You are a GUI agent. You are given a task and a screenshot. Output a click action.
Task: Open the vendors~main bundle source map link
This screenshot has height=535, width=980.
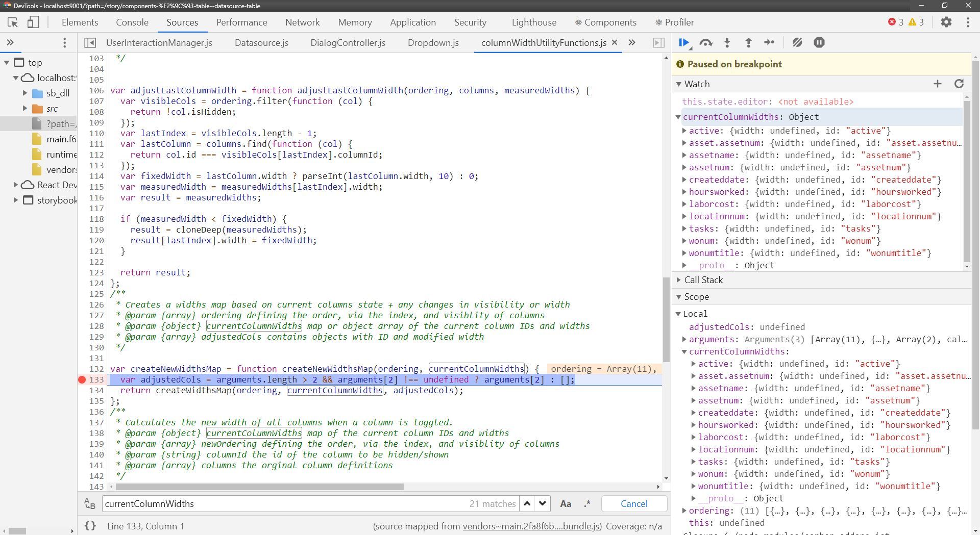point(531,526)
